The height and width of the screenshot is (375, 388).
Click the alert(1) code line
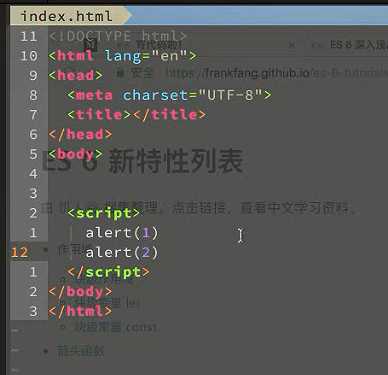122,233
